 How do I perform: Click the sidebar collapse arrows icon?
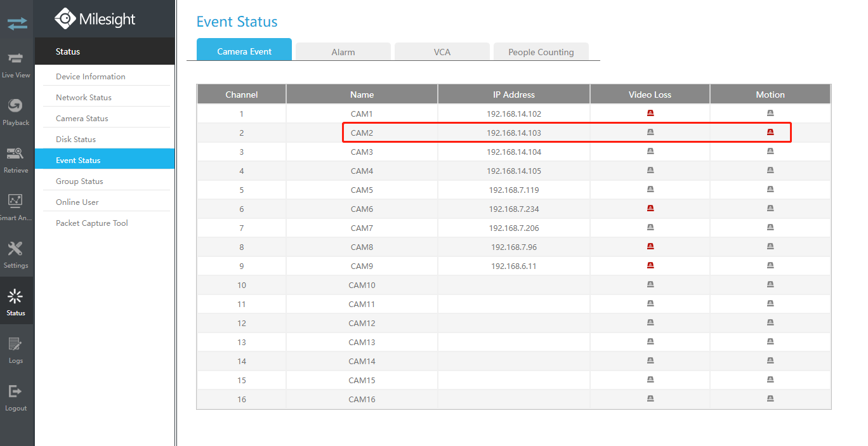tap(17, 23)
